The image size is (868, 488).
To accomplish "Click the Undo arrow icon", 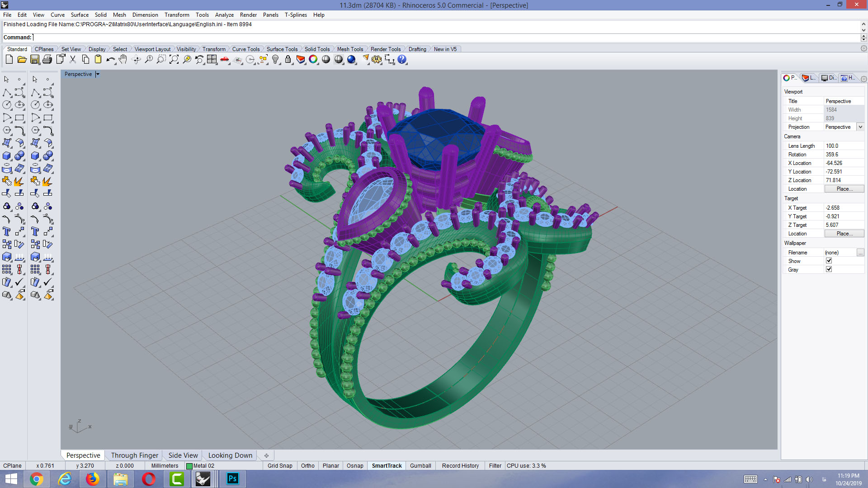I will (x=111, y=60).
